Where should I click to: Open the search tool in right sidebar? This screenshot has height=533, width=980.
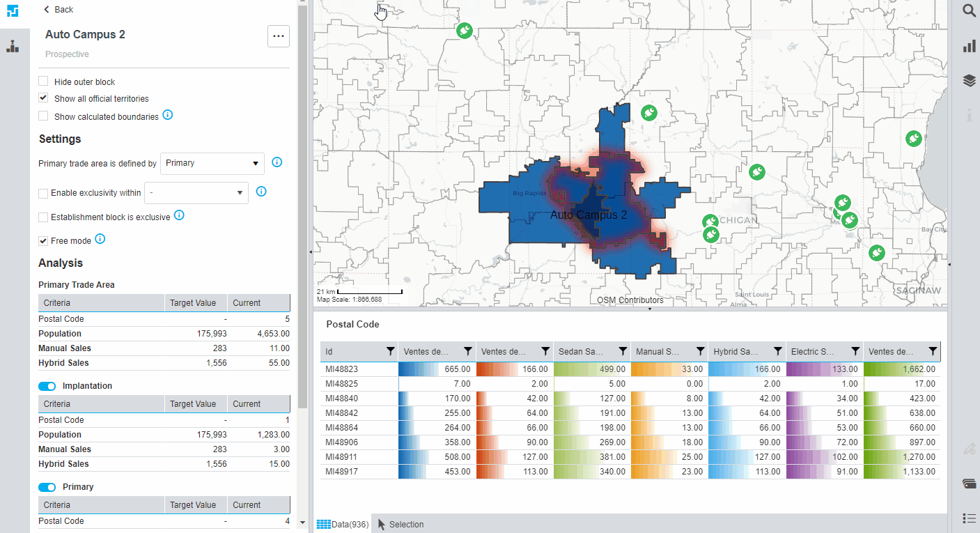969,10
